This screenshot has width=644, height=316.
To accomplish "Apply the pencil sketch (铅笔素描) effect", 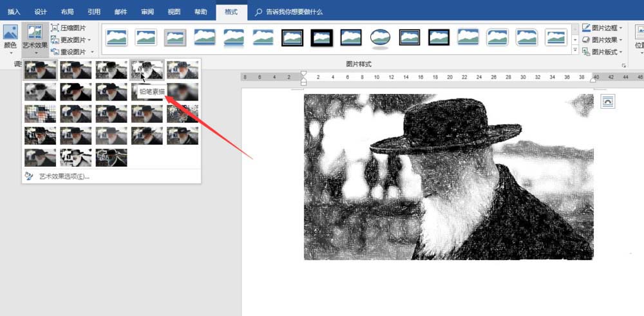I will click(x=147, y=69).
